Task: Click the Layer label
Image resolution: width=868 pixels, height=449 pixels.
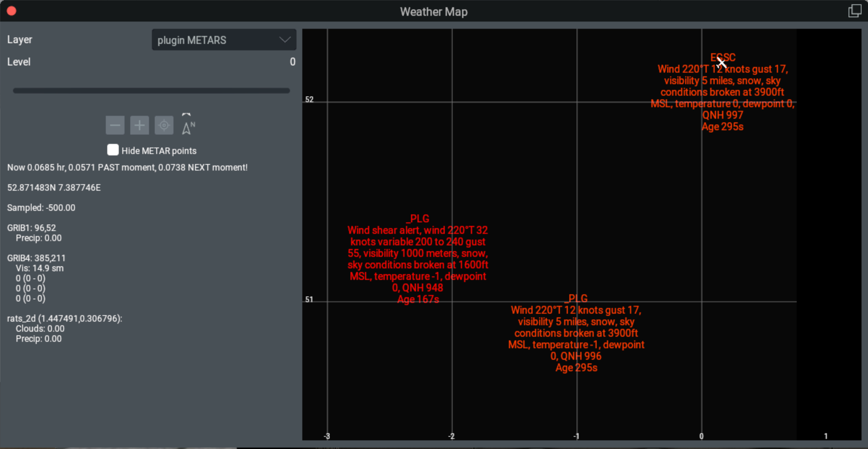Action: (x=20, y=40)
